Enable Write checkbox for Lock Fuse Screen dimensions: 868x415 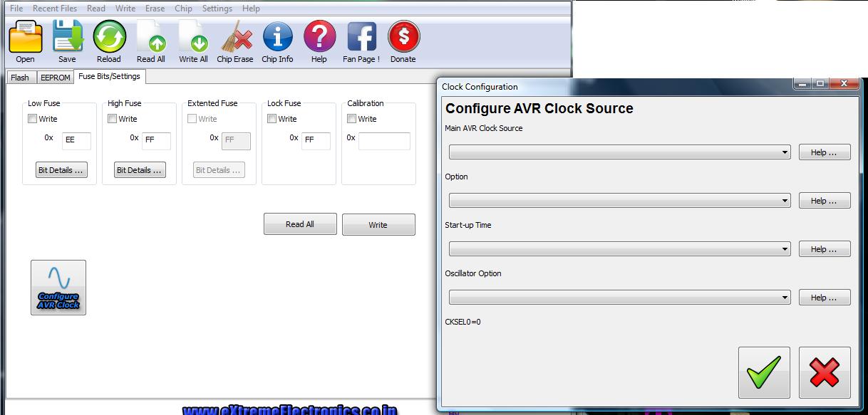(x=272, y=119)
